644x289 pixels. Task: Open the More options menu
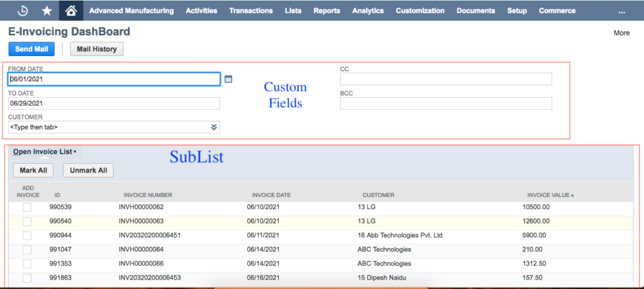point(621,33)
